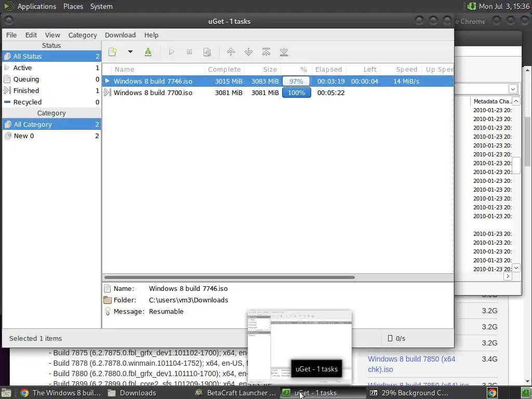Image resolution: width=532 pixels, height=399 pixels.
Task: Open the Places menu in the top panel
Action: [x=73, y=6]
